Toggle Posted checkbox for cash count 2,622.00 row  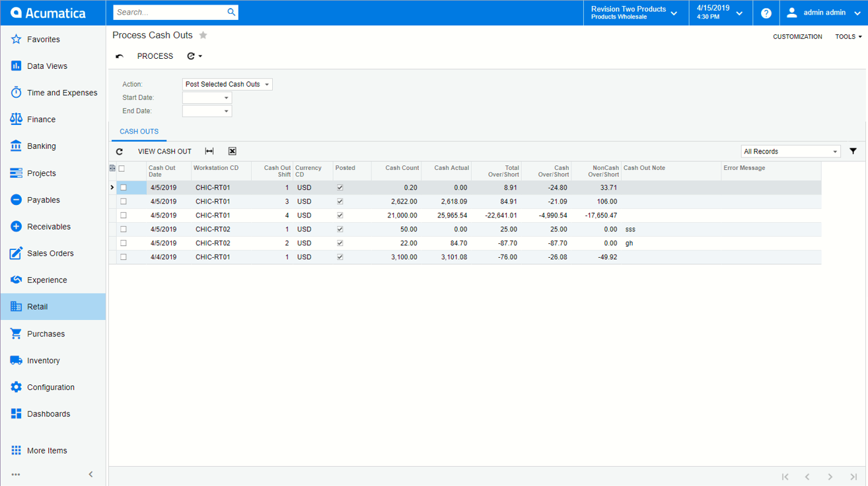(340, 202)
